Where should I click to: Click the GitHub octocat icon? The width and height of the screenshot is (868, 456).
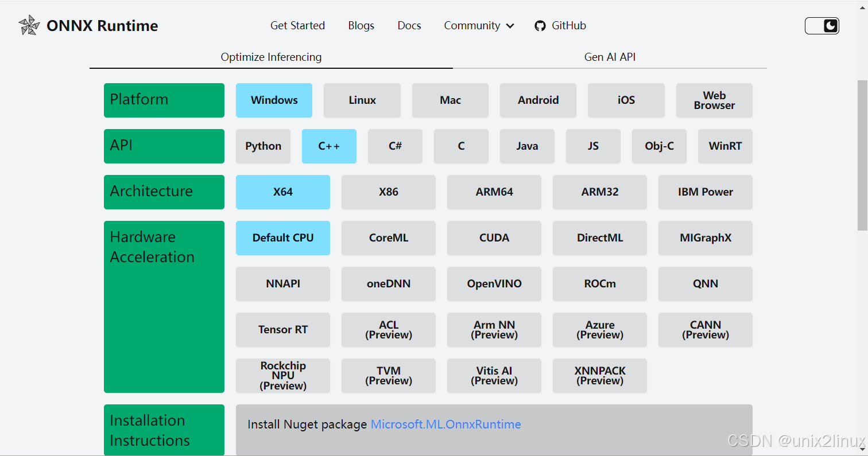[540, 26]
